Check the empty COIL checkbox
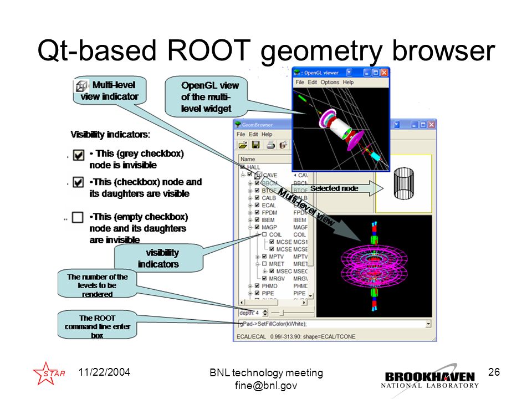The height and width of the screenshot is (399, 532). (264, 234)
